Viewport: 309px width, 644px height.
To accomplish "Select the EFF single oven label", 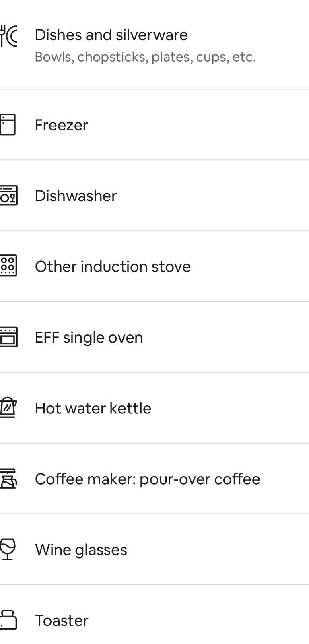I will point(89,337).
